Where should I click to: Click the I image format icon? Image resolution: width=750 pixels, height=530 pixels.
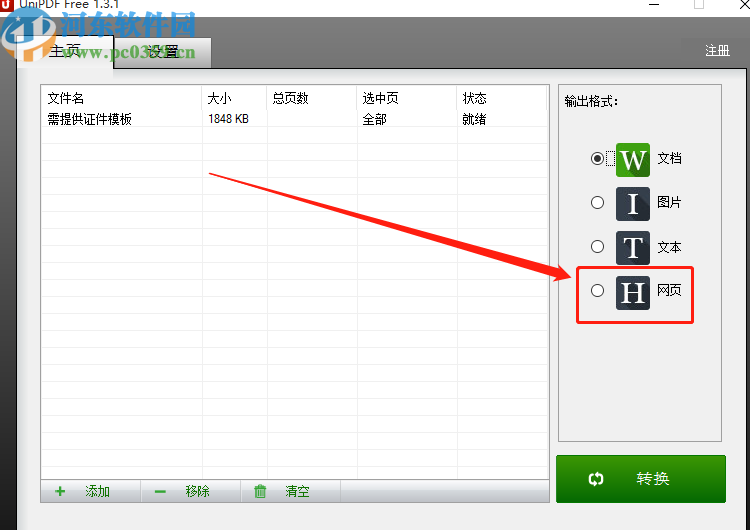click(632, 204)
